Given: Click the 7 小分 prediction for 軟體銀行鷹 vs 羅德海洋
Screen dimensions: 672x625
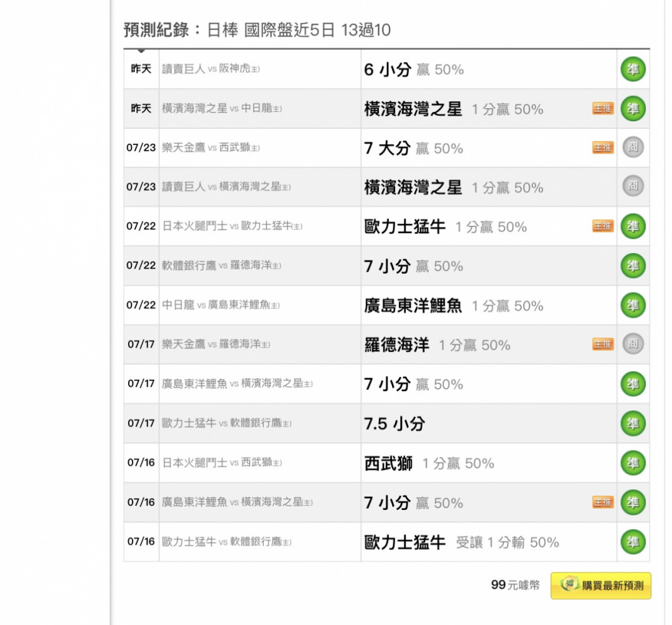Looking at the screenshot, I should pyautogui.click(x=414, y=266).
